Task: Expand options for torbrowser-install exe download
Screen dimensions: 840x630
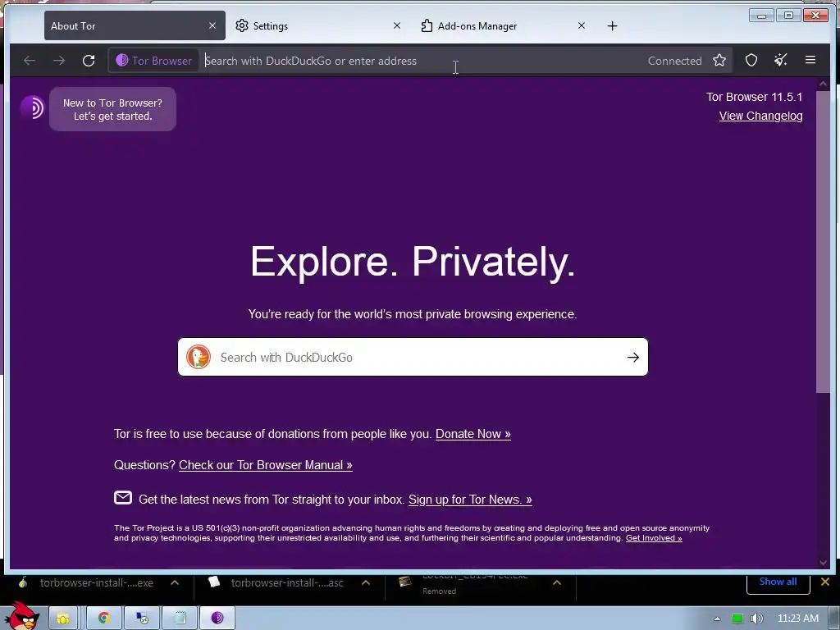Action: pyautogui.click(x=175, y=582)
